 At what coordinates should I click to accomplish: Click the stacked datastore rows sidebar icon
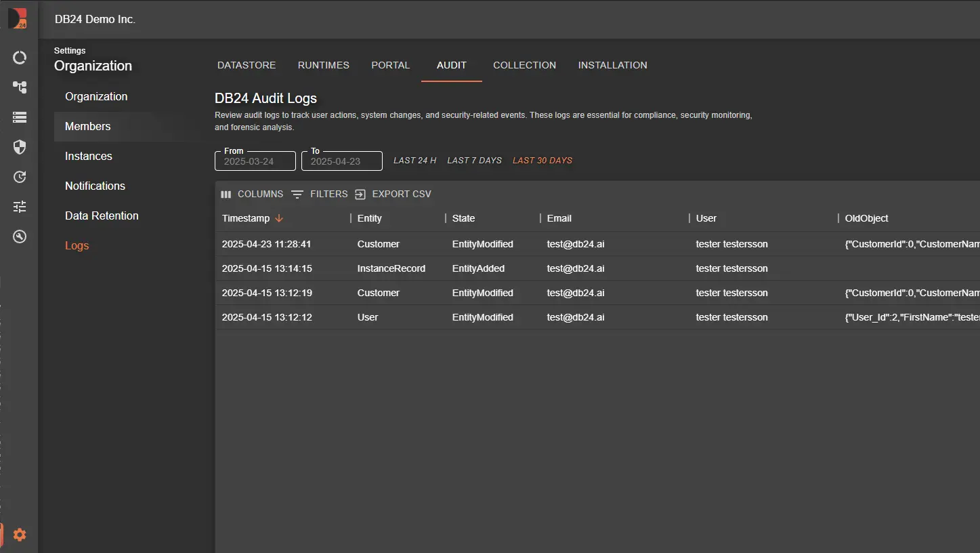pos(20,117)
